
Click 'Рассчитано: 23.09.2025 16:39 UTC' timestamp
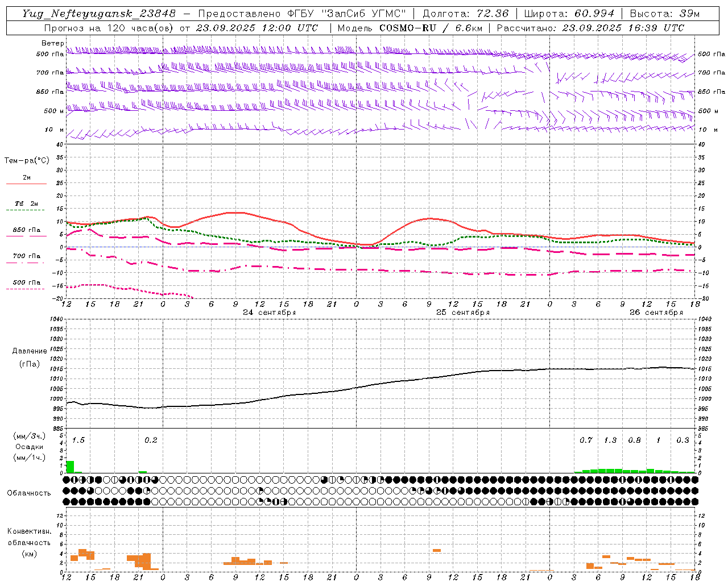590,28
